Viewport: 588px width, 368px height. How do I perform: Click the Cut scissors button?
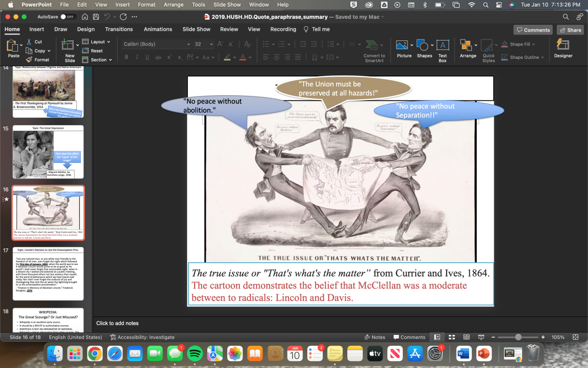34,42
